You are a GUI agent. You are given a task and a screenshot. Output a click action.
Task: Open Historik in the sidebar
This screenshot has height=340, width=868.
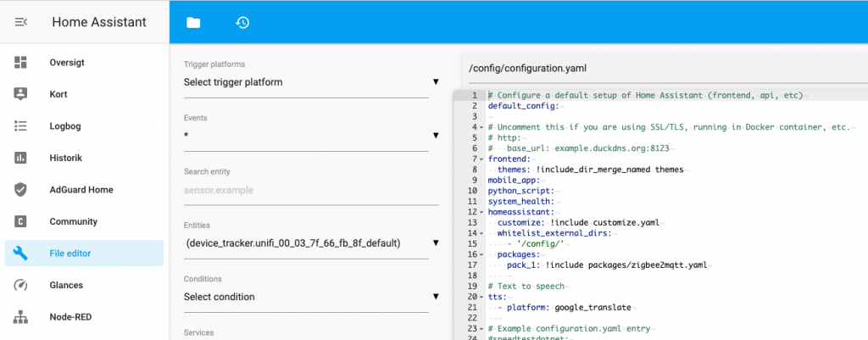click(x=84, y=158)
